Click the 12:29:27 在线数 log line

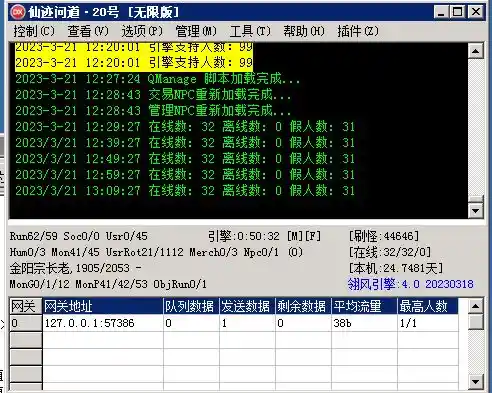pos(185,127)
